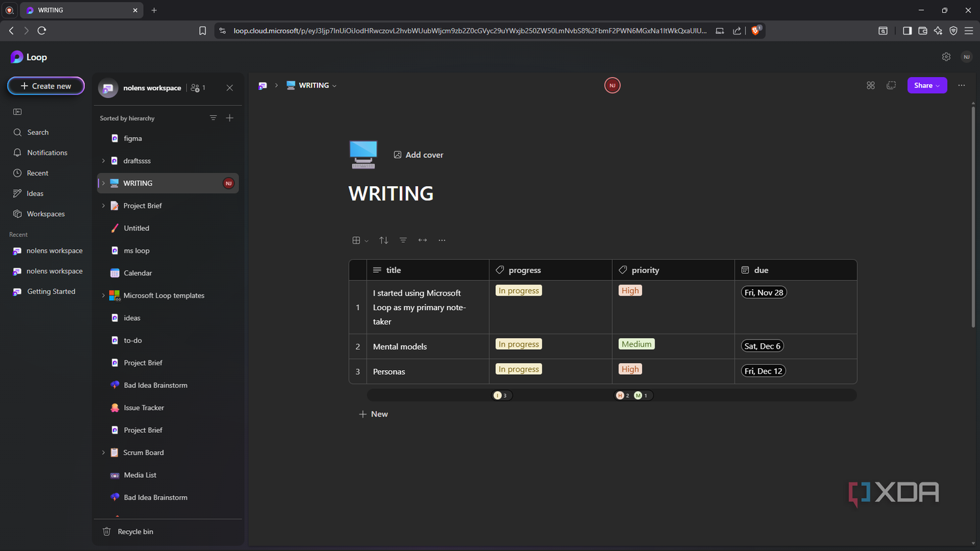The height and width of the screenshot is (551, 980).
Task: Select the Untitled page
Action: click(x=169, y=228)
